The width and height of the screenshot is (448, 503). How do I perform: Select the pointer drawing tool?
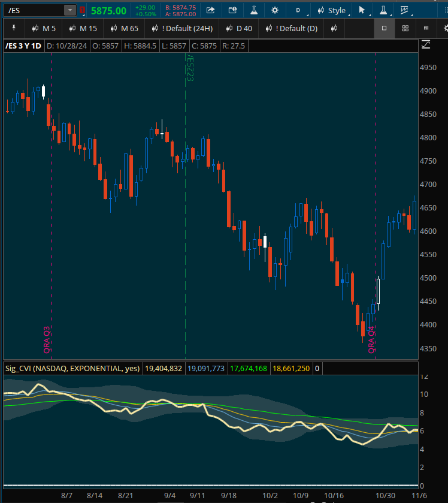pos(362,10)
